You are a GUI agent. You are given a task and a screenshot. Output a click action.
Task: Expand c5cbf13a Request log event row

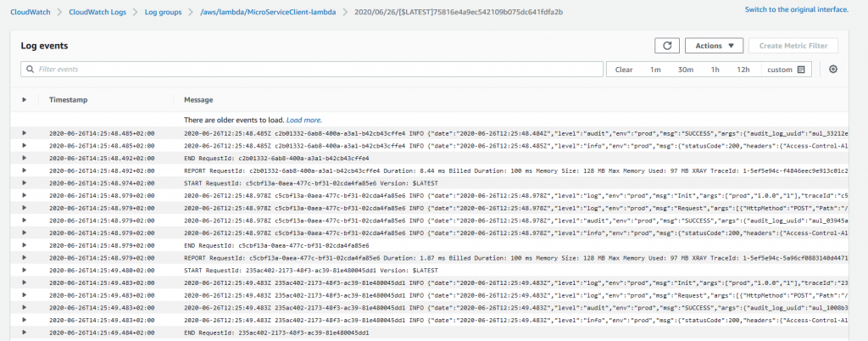coord(24,208)
